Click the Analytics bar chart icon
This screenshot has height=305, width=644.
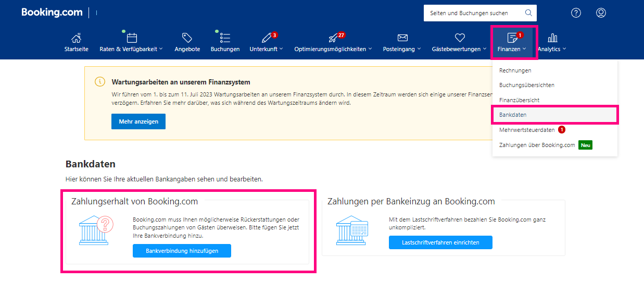point(552,38)
